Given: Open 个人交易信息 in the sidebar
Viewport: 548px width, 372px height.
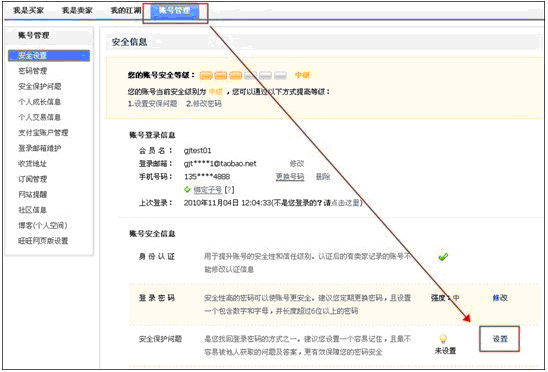Looking at the screenshot, I should (x=39, y=117).
